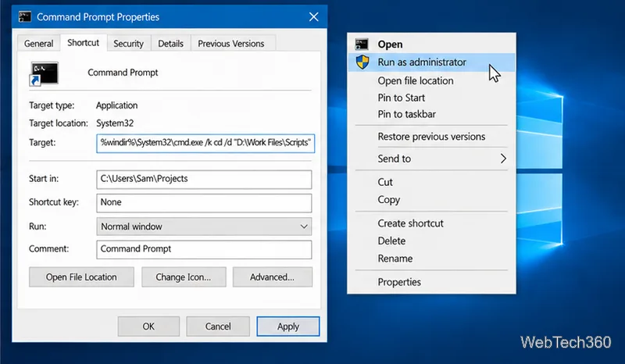
Task: Choose Cut from the context menu
Action: (x=431, y=182)
